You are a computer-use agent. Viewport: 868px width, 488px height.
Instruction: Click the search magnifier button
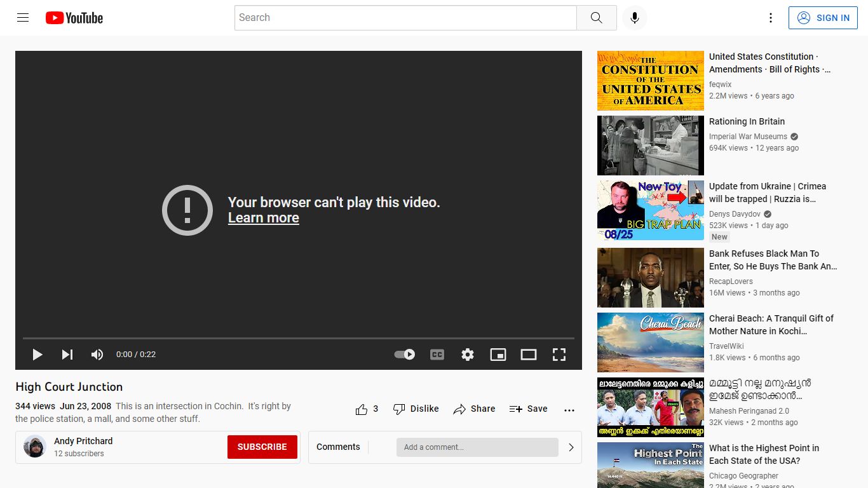click(x=596, y=18)
